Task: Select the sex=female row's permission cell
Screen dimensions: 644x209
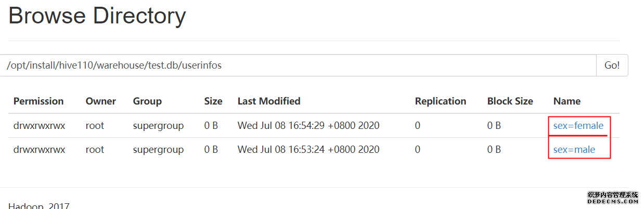Action: 39,125
